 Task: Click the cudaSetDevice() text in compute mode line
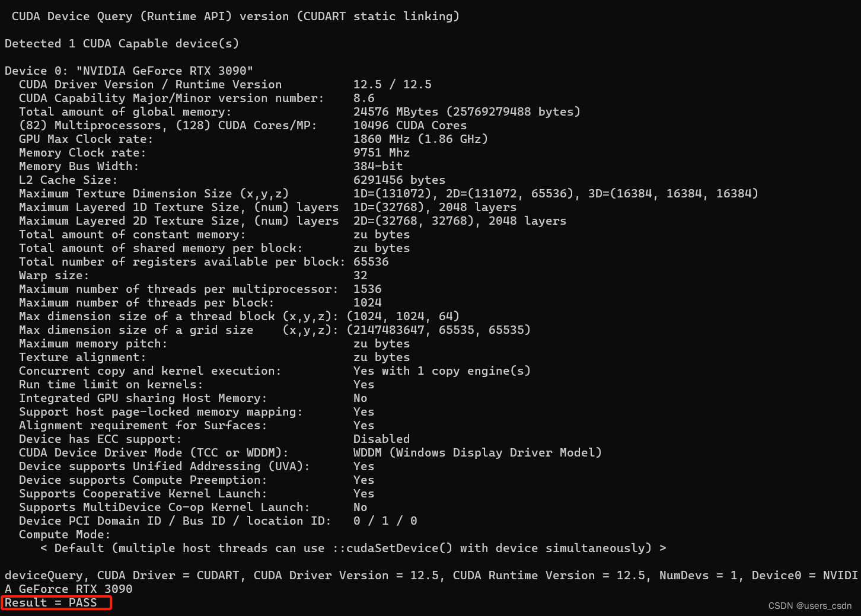tap(393, 548)
